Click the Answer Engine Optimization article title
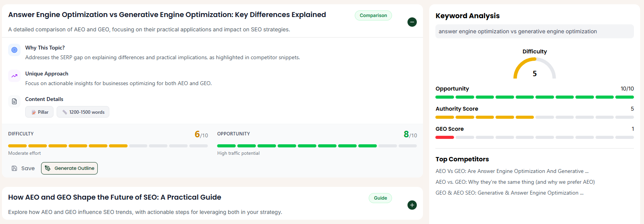Viewport: 644px width, 224px height. click(167, 15)
